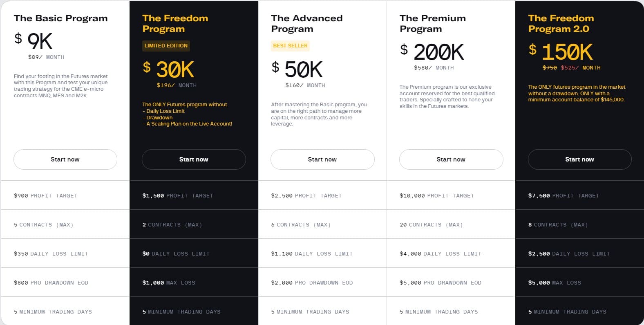Click the LIMITED EDITION badge
This screenshot has width=644, height=325.
click(x=166, y=46)
